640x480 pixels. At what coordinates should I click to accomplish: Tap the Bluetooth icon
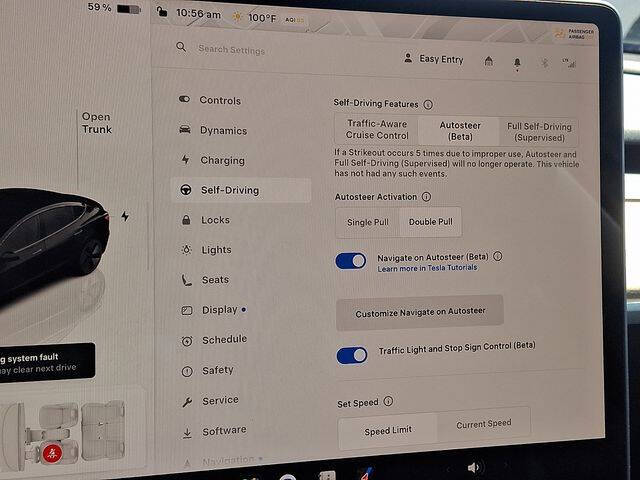click(x=544, y=63)
